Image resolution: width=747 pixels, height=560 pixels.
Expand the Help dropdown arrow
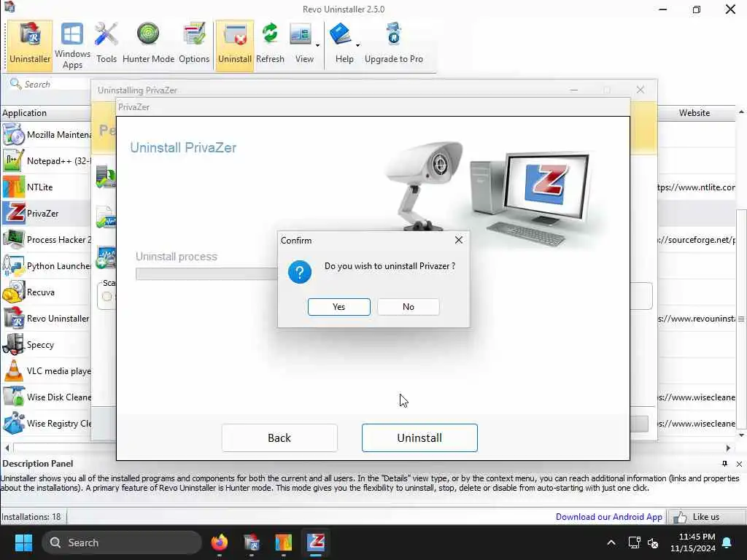click(x=357, y=45)
